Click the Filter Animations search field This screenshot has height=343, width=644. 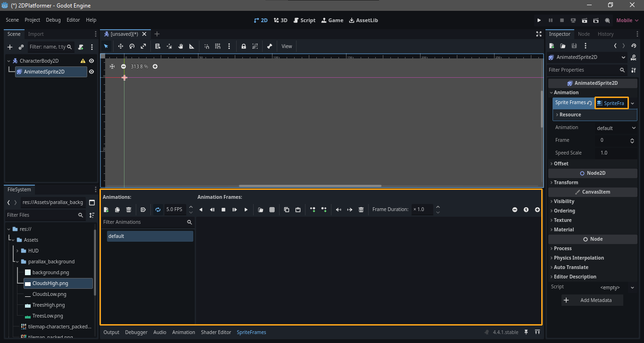click(x=144, y=222)
